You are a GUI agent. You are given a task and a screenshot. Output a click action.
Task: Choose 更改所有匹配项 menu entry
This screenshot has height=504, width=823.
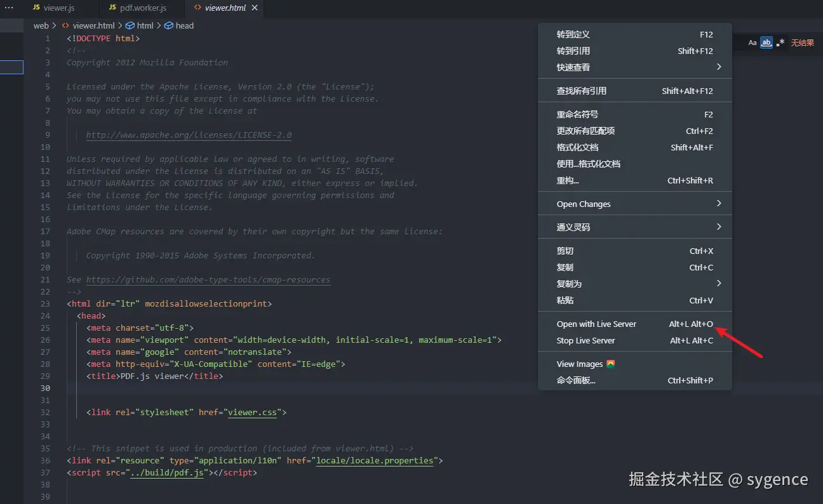[x=635, y=131]
